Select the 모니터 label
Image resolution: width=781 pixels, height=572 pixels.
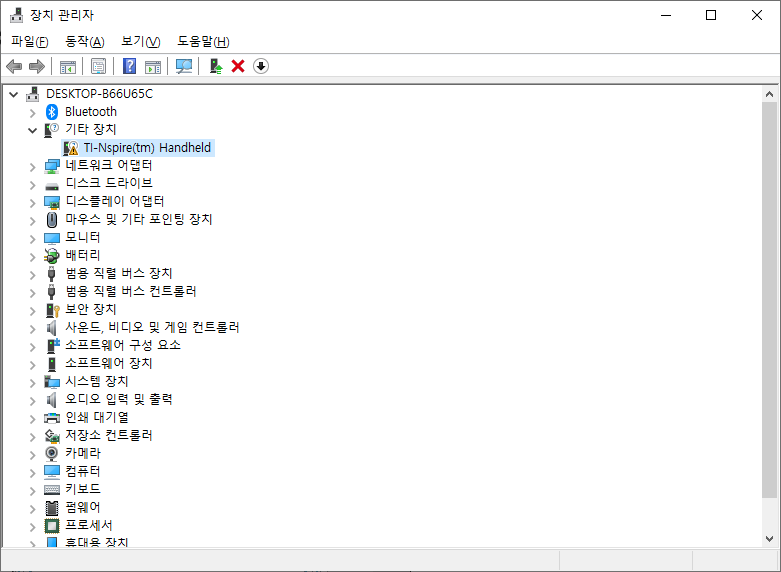click(83, 237)
